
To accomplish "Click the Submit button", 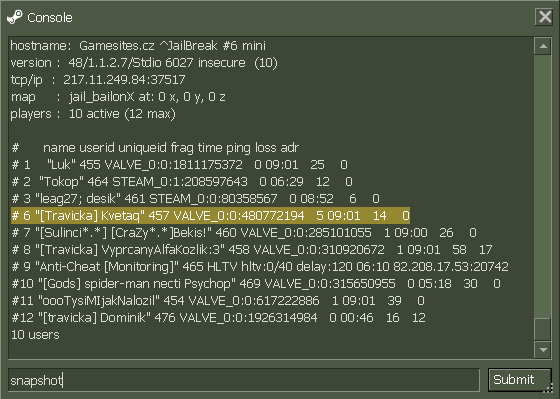I will click(x=519, y=380).
